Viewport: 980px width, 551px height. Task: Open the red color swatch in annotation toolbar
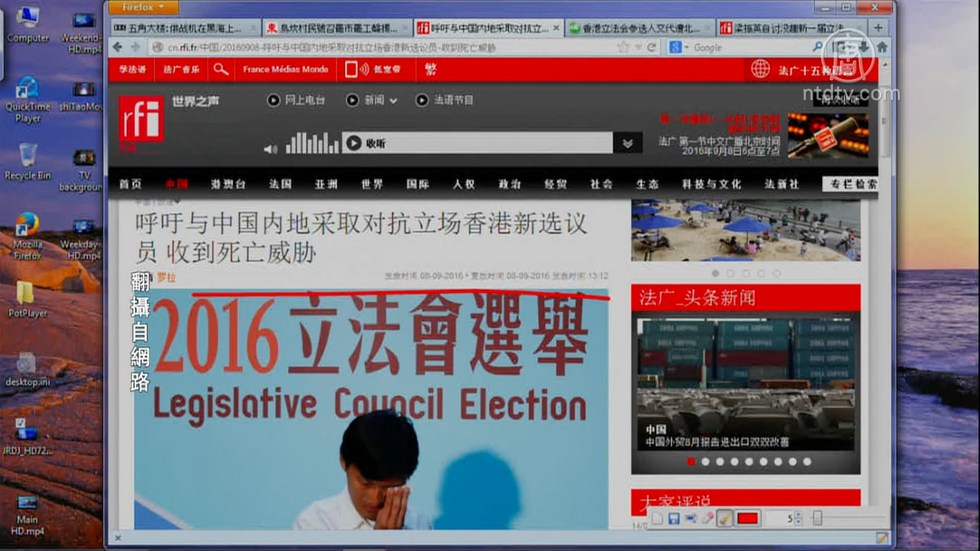coord(747,519)
